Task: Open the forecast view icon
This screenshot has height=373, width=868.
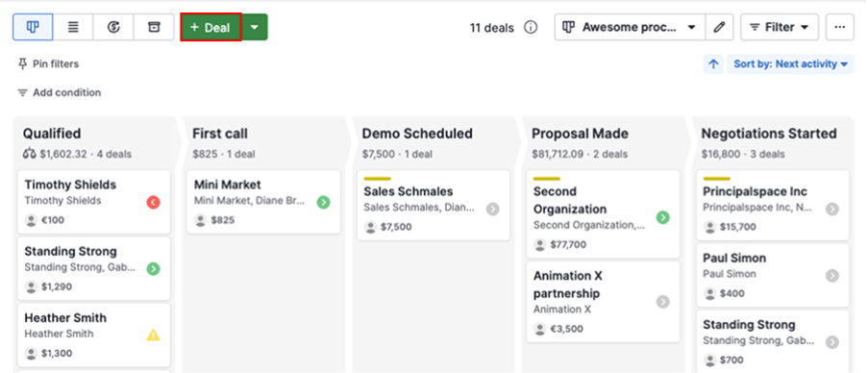Action: pyautogui.click(x=113, y=27)
